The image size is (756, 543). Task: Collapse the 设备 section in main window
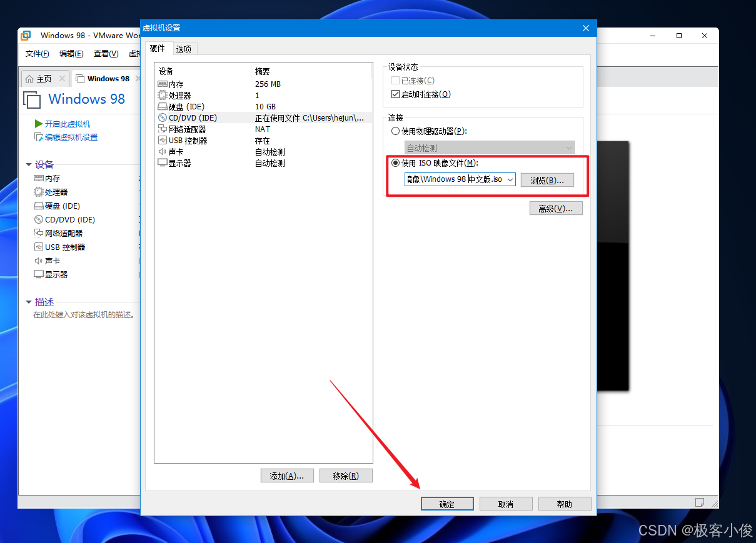(x=29, y=165)
